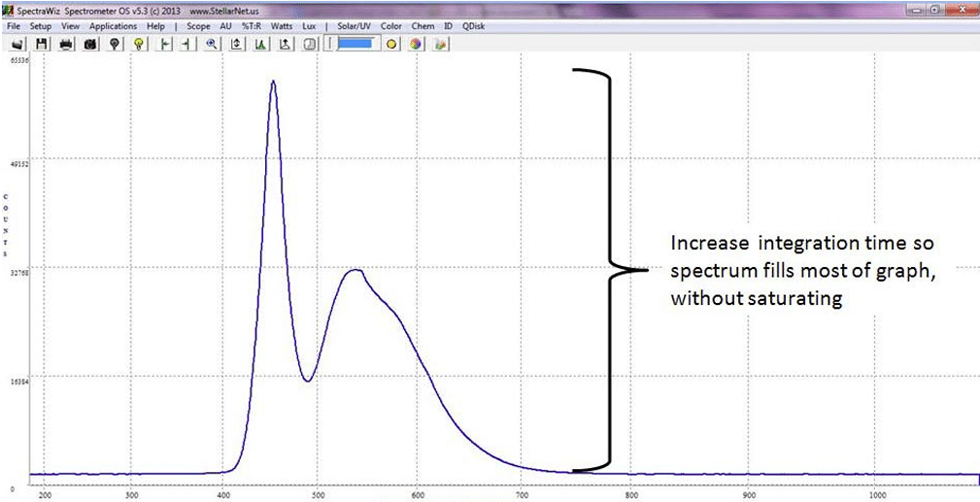The image size is (980, 502).
Task: Click the green peak finder icon
Action: [259, 44]
